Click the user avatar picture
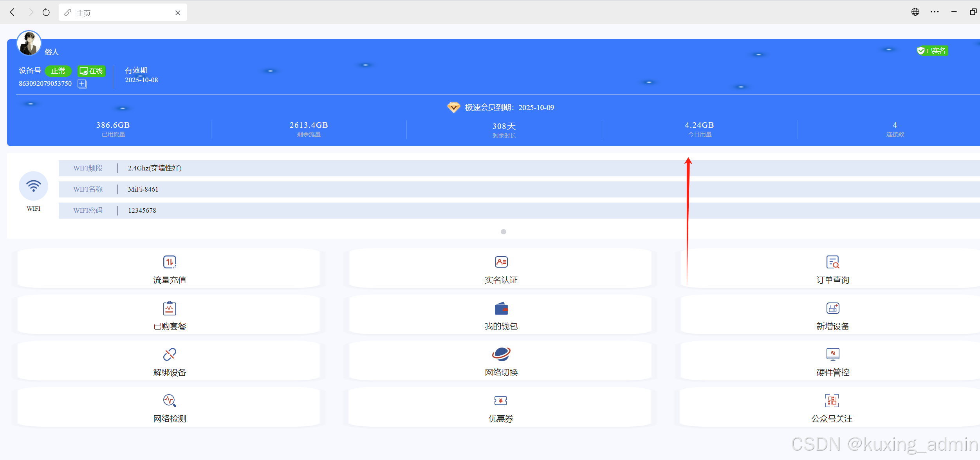980x460 pixels. [29, 43]
